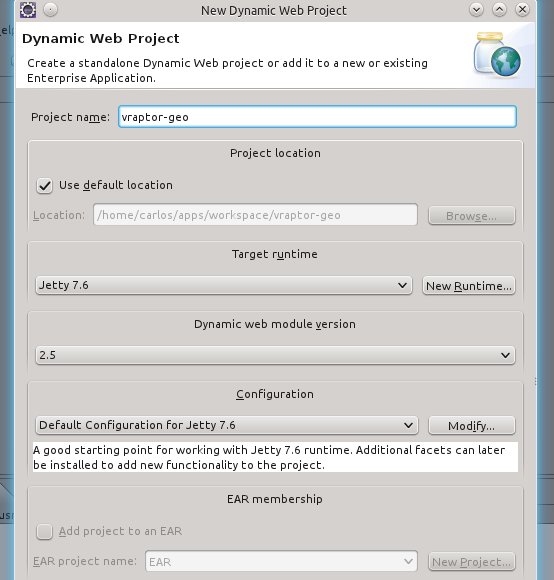Expand Dynamic web module version 2.5 dropdown
Viewport: 554px width, 580px height.
point(275,355)
